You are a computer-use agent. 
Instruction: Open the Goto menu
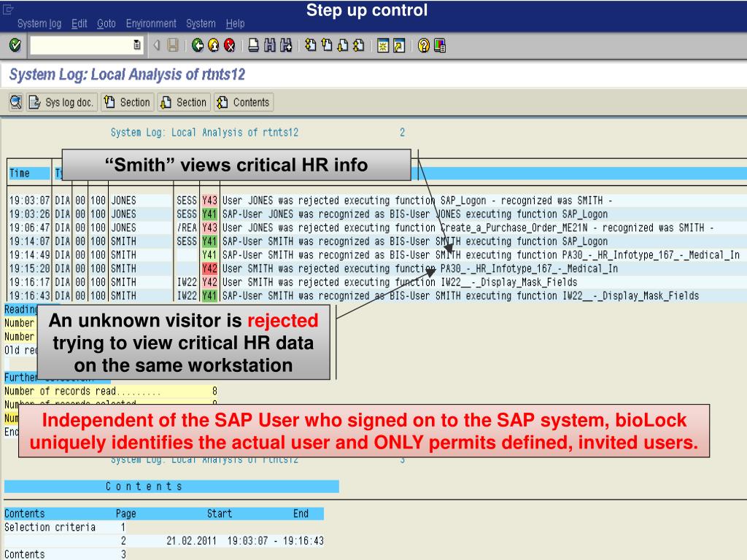pyautogui.click(x=107, y=23)
